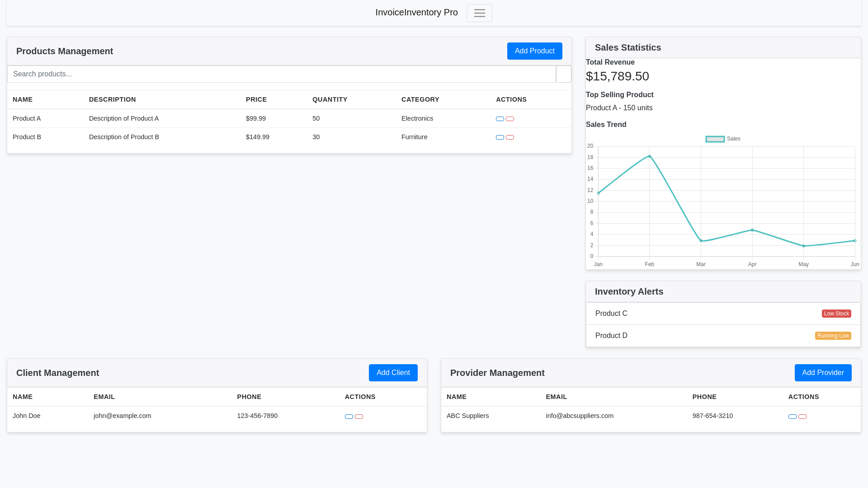Click the Products table PRICE column header
The height and width of the screenshot is (488, 868).
point(256,99)
